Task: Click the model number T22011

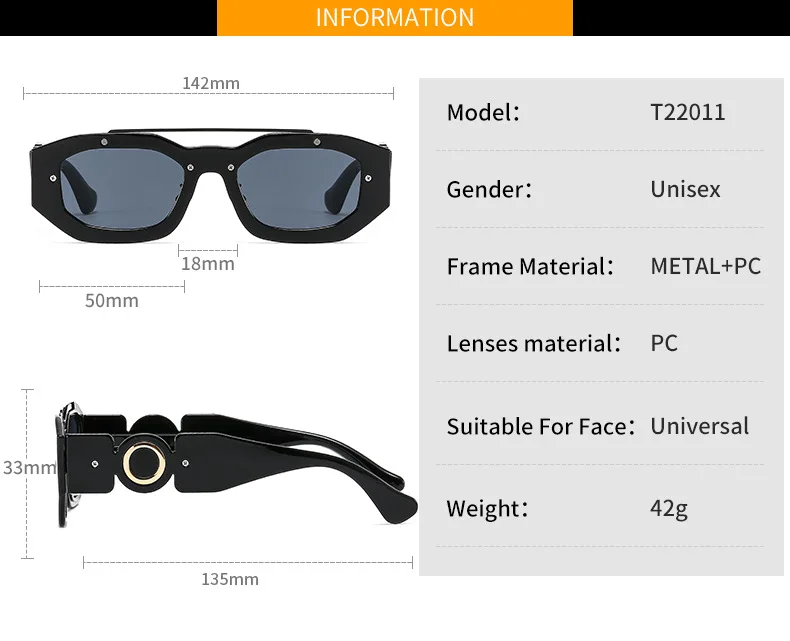Action: pos(688,112)
